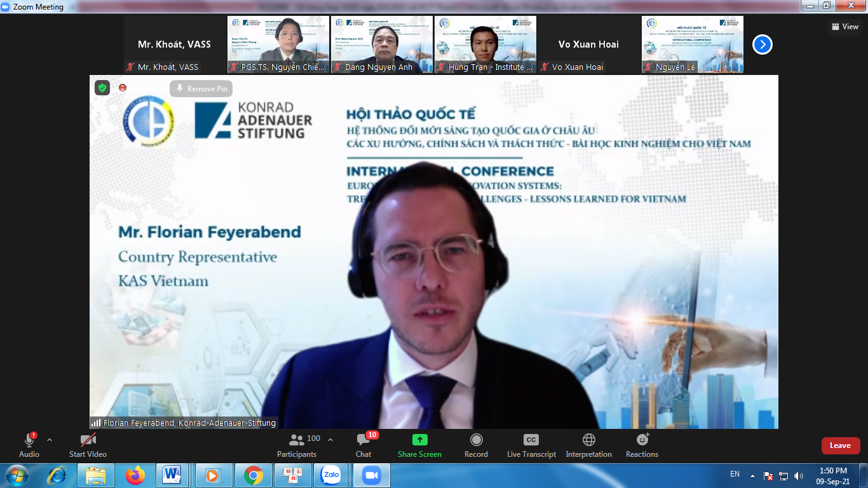Click the red recording indicator dot
Viewport: 868px width, 488px height.
tap(123, 88)
